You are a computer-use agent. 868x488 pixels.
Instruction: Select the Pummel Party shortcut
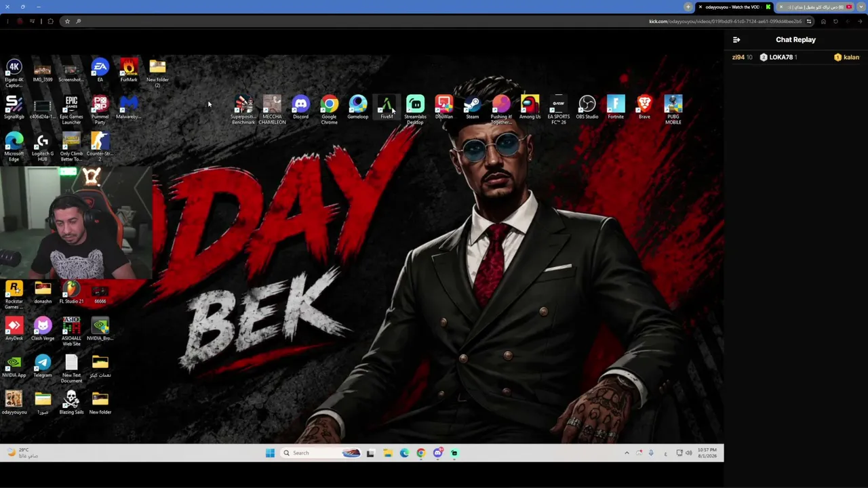point(100,110)
